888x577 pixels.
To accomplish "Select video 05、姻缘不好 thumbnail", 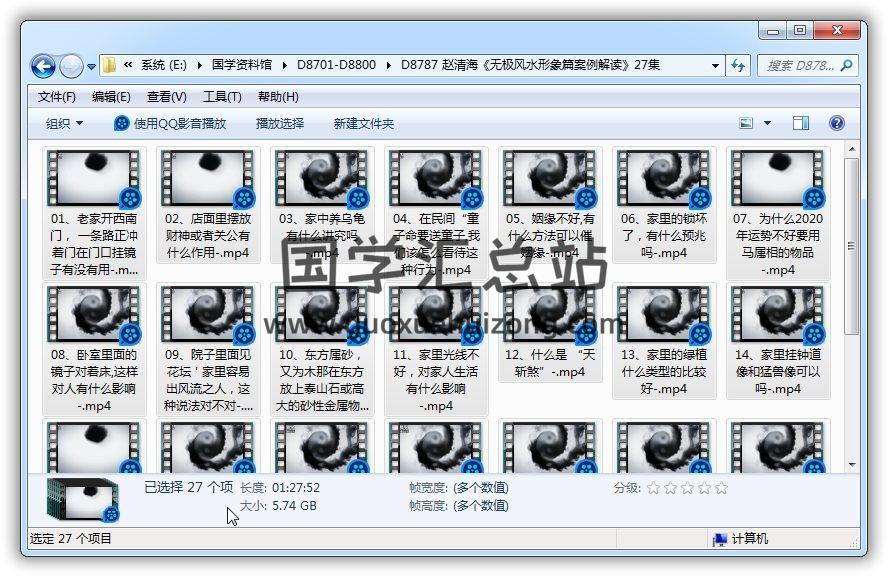I will click(x=550, y=178).
